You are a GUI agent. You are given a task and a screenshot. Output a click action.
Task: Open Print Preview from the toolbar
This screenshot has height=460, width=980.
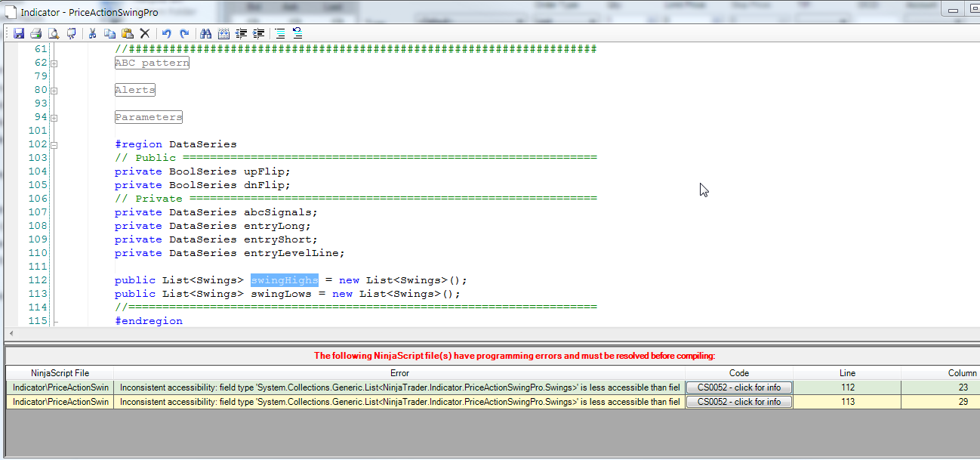click(x=53, y=33)
